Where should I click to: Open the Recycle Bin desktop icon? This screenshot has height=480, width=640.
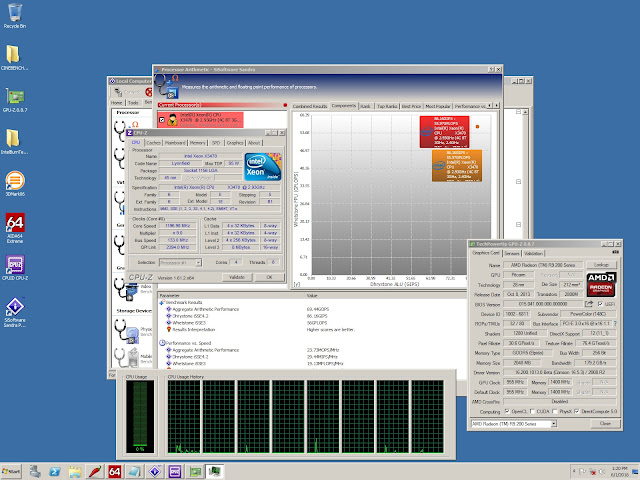(15, 16)
